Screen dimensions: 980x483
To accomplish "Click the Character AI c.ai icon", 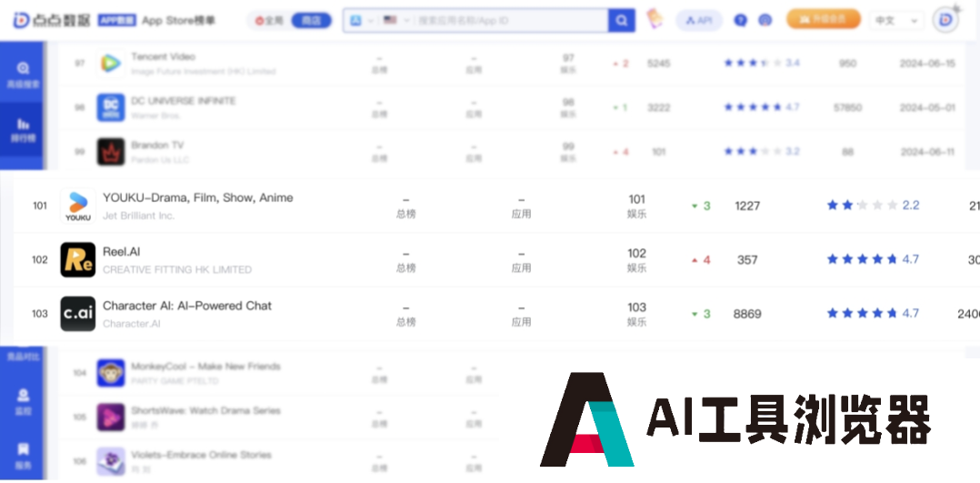I will click(x=78, y=314).
